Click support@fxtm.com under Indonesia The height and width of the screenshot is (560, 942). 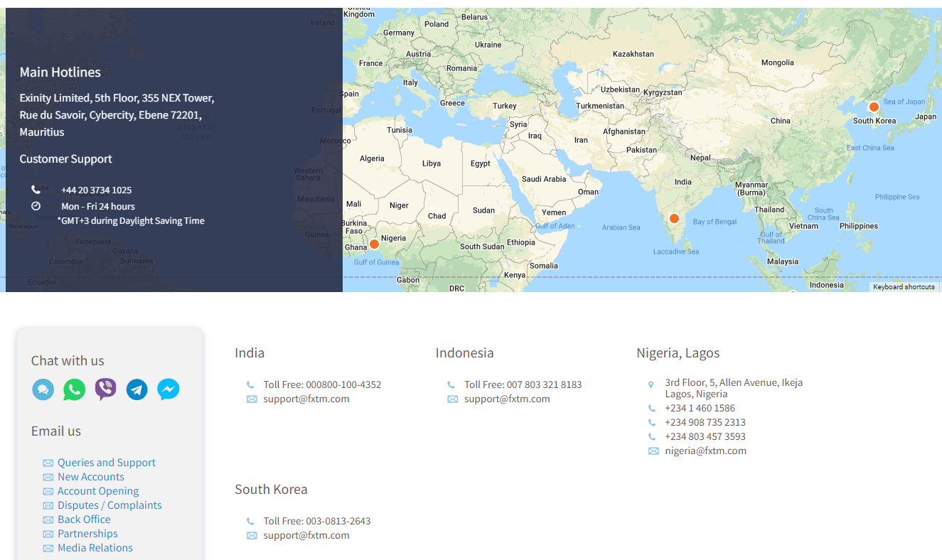[507, 399]
